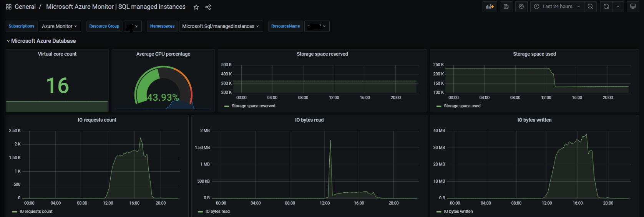The height and width of the screenshot is (217, 644).
Task: Click the Subscriptions variable label
Action: click(x=22, y=26)
